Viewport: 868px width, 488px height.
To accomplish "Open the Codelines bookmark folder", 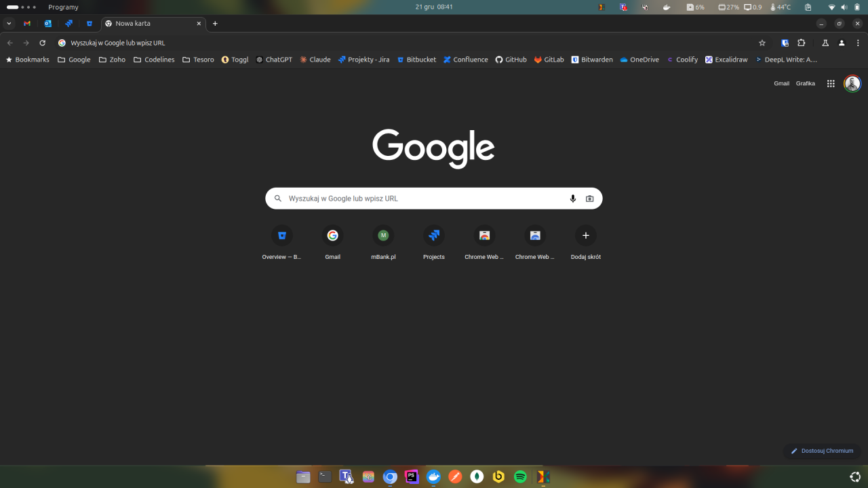I will coord(154,60).
